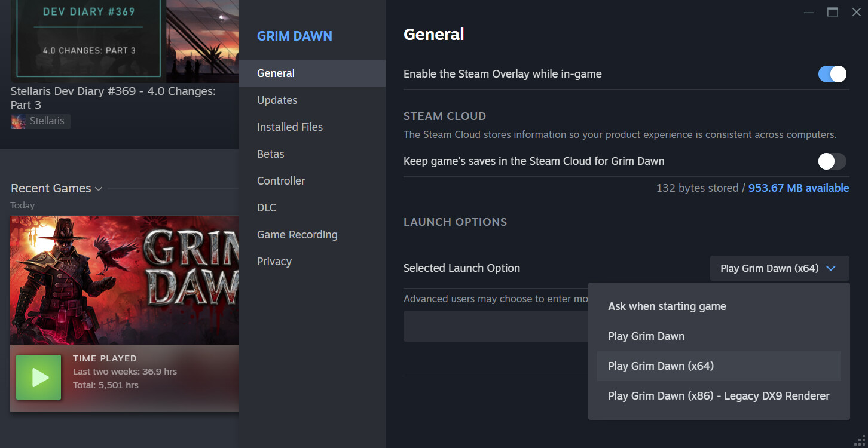The height and width of the screenshot is (448, 868).
Task: Minimize the properties window
Action: (x=809, y=12)
